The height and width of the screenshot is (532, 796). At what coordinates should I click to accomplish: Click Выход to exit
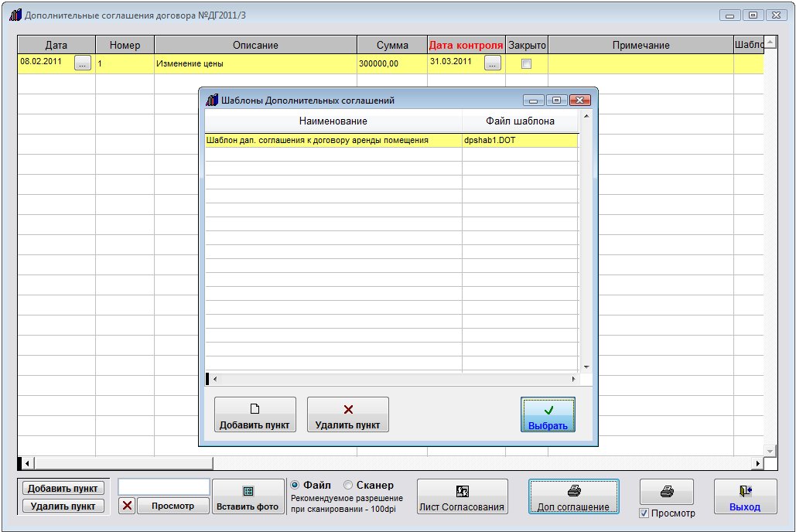(x=745, y=496)
